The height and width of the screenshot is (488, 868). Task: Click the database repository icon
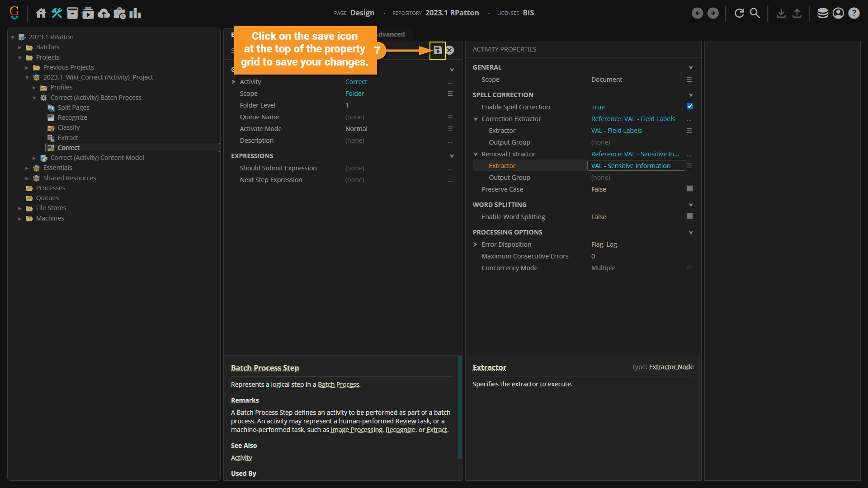coord(822,13)
